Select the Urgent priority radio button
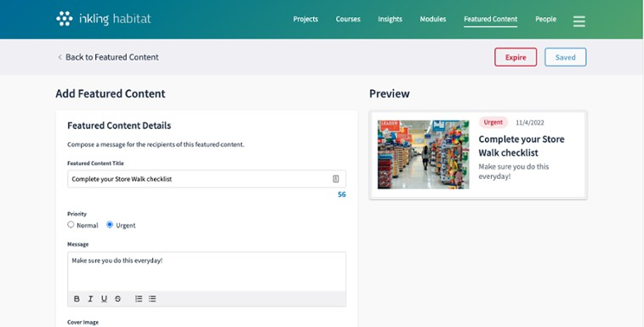 [x=110, y=225]
